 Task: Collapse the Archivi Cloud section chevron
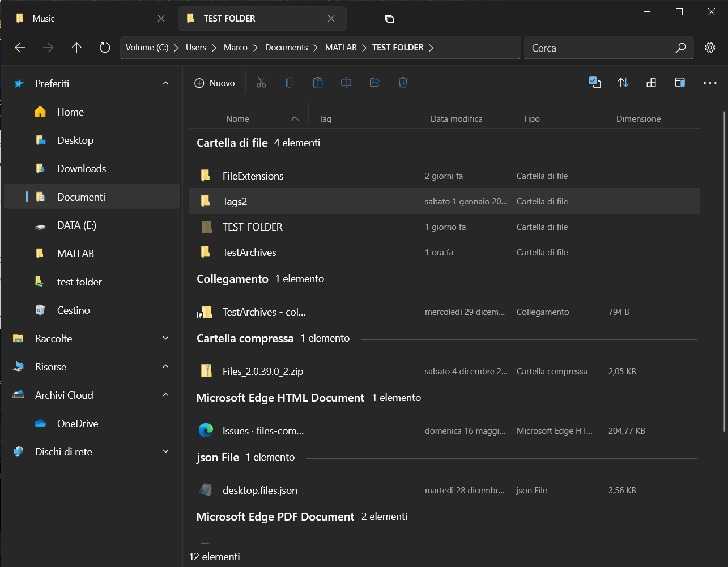tap(165, 395)
